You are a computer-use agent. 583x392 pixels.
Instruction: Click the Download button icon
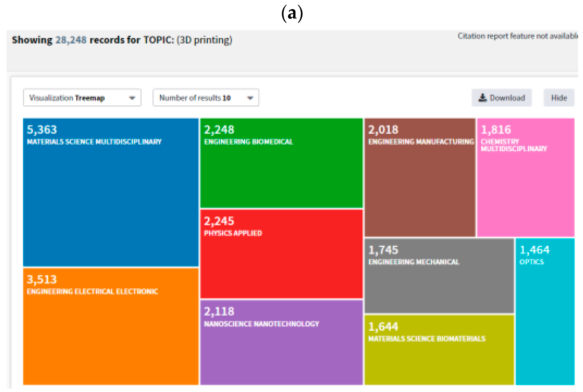point(482,98)
